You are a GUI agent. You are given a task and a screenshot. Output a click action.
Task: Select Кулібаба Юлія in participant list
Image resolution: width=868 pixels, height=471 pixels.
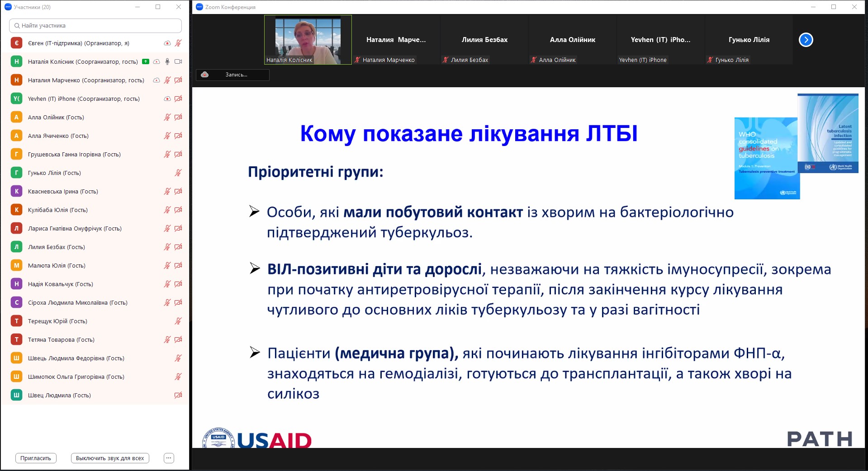(x=58, y=210)
